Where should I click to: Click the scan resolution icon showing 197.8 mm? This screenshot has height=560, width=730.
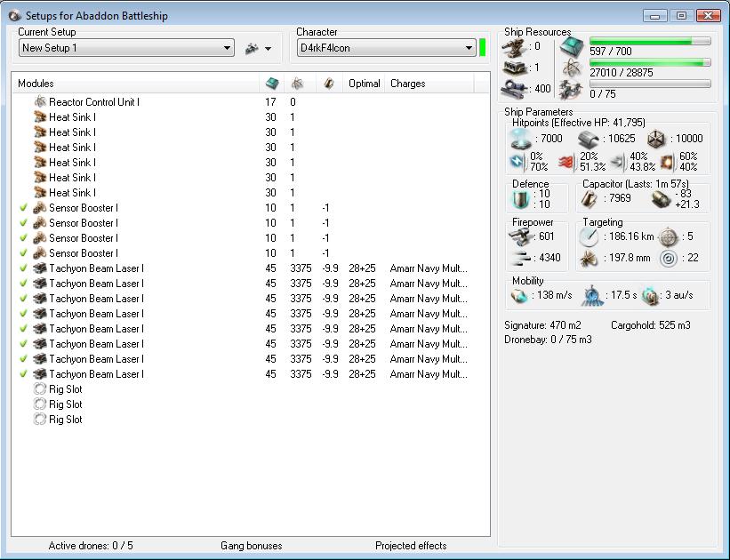coord(589,258)
